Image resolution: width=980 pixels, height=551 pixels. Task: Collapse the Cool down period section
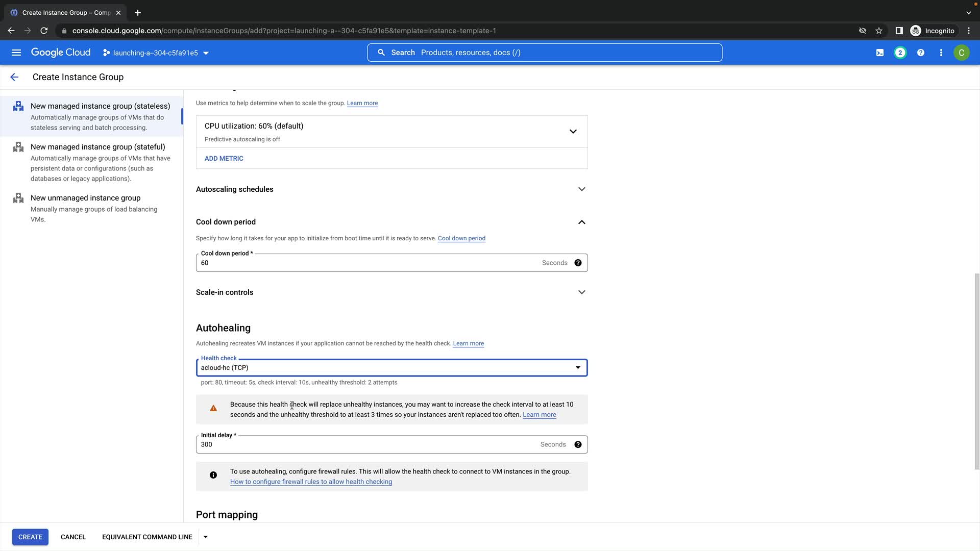[581, 222]
